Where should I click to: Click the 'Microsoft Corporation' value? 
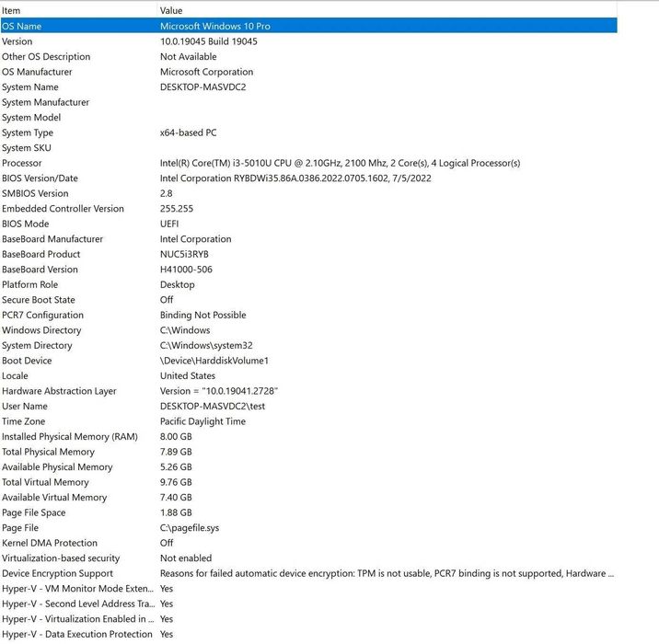[x=207, y=72]
